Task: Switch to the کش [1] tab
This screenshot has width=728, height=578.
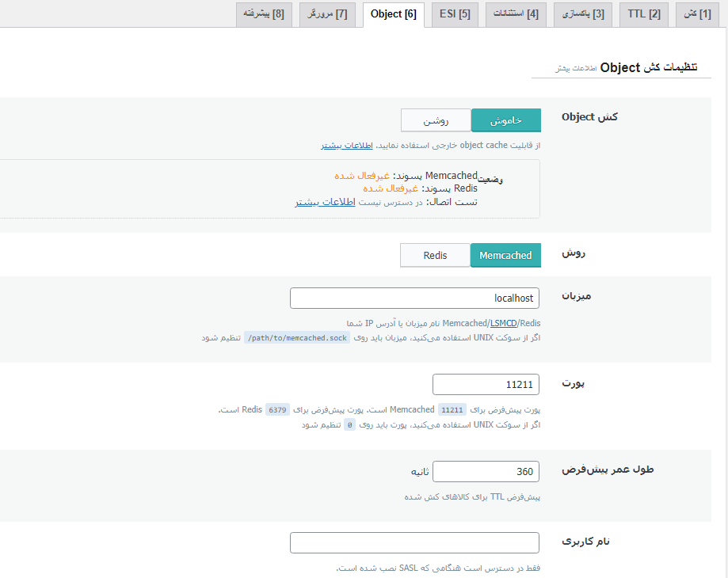Action: click(696, 13)
